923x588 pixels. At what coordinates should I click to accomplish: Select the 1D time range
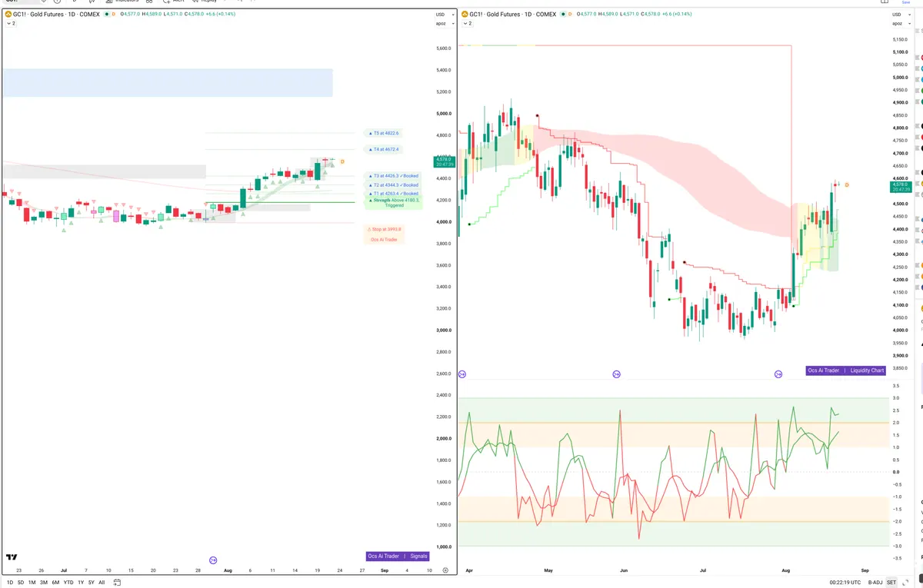pyautogui.click(x=8, y=583)
